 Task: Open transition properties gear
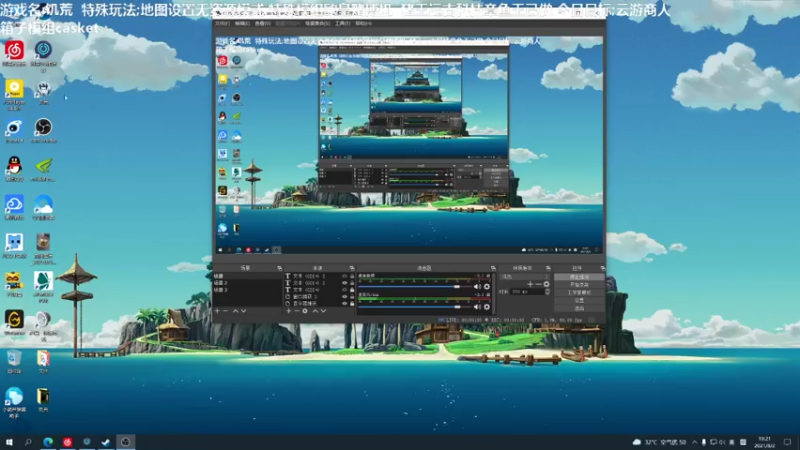546,284
